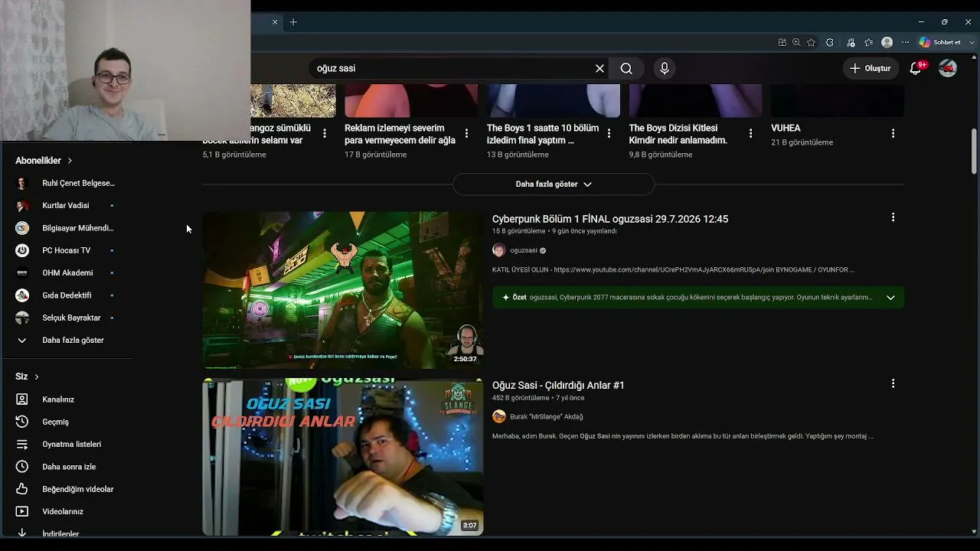980x551 pixels.
Task: Click the magnifier search button
Action: coord(626,68)
